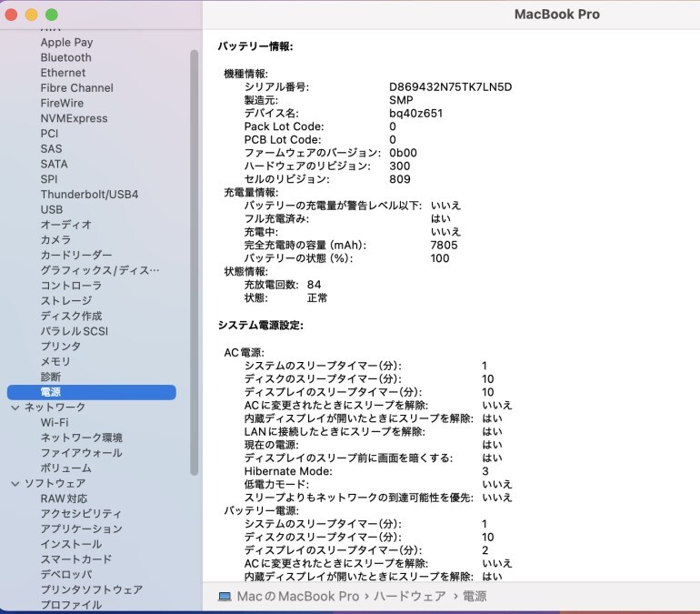Click the window title MacBook Pro
700x614 pixels.
click(556, 15)
